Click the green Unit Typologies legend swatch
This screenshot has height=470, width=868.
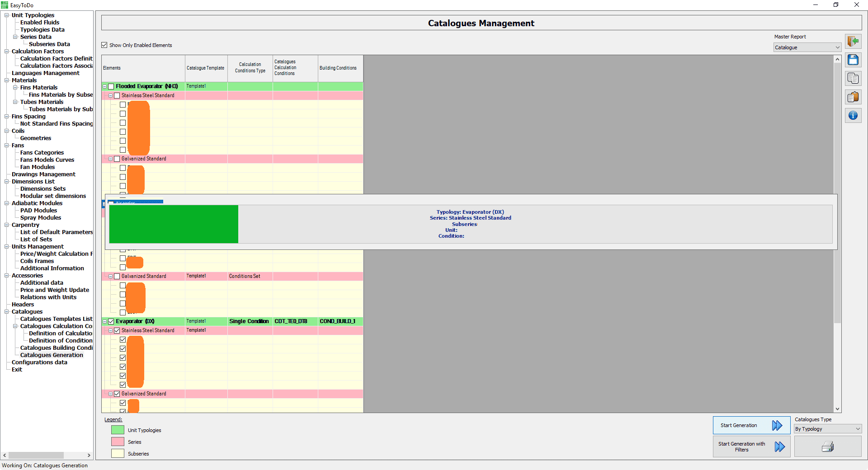click(x=118, y=430)
